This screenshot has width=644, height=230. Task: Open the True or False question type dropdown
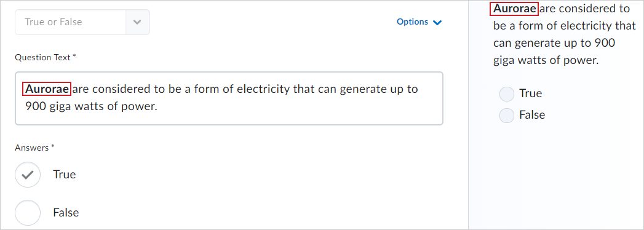click(x=82, y=22)
